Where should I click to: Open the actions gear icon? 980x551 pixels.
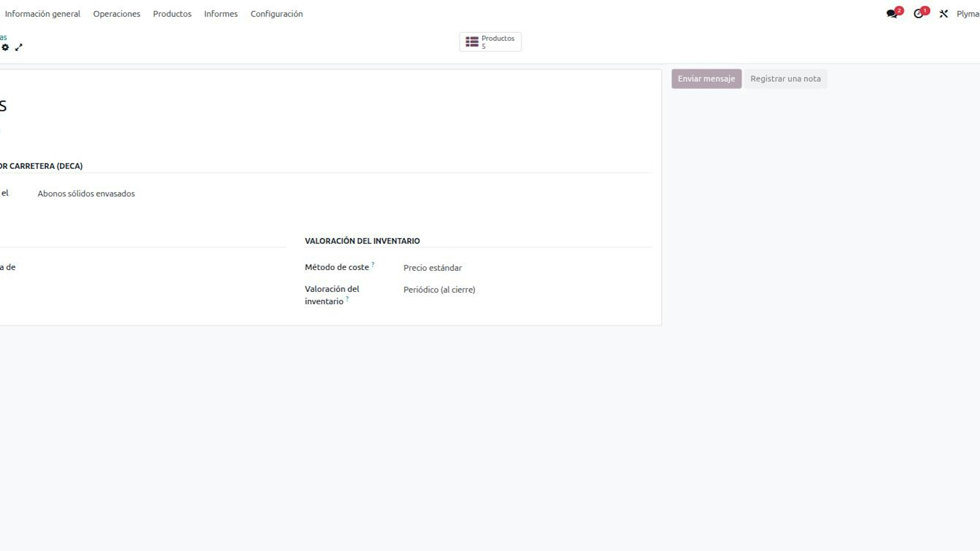tap(5, 47)
